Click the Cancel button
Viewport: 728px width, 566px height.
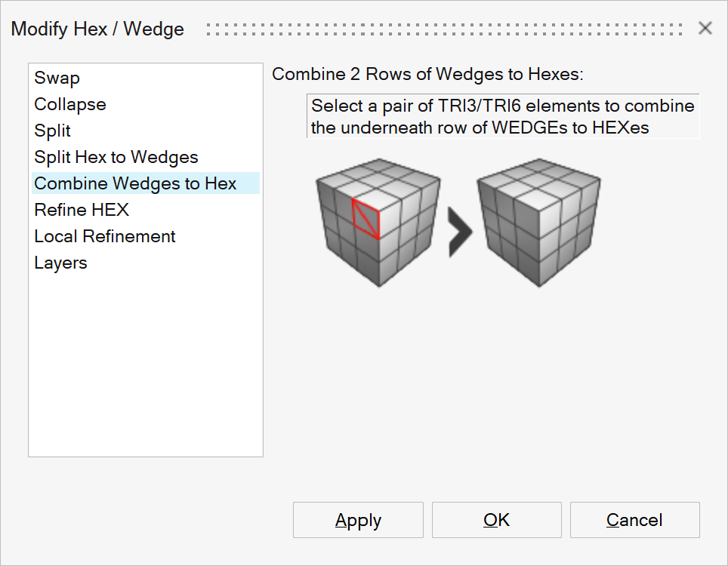tap(634, 521)
